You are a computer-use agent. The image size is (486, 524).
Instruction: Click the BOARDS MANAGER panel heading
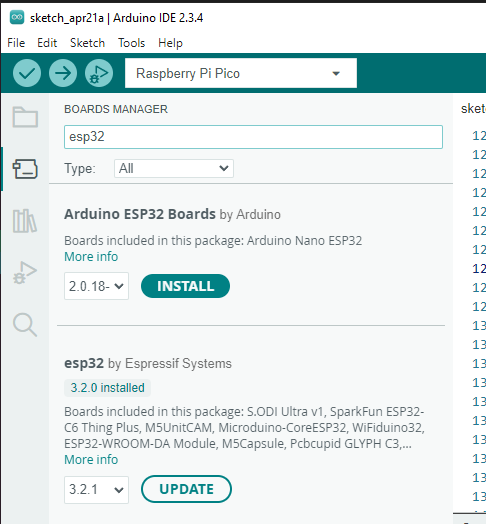point(116,109)
